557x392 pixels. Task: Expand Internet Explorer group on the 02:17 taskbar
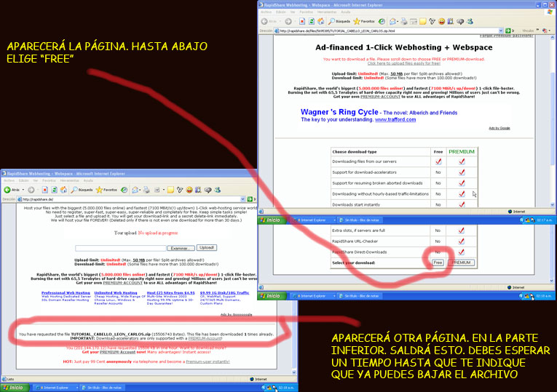[334, 220]
